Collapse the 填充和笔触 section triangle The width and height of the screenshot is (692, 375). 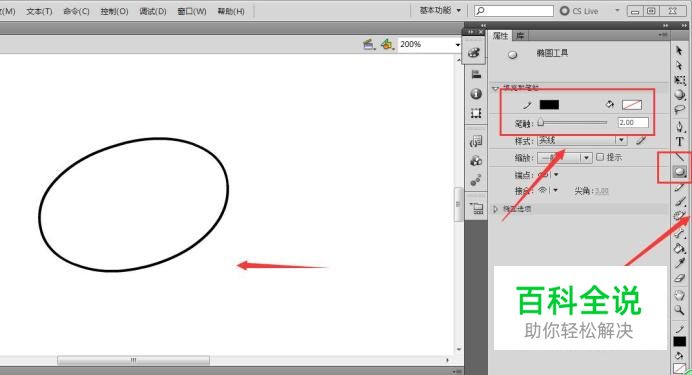tap(495, 88)
